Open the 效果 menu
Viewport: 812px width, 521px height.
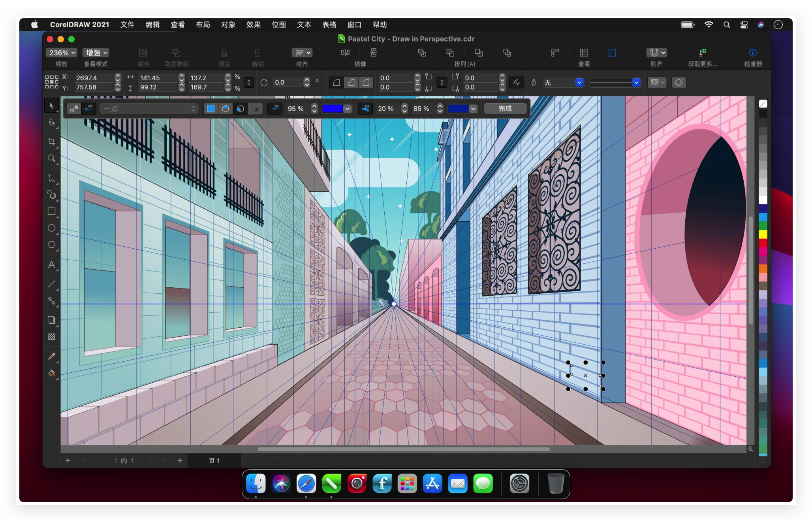(253, 25)
